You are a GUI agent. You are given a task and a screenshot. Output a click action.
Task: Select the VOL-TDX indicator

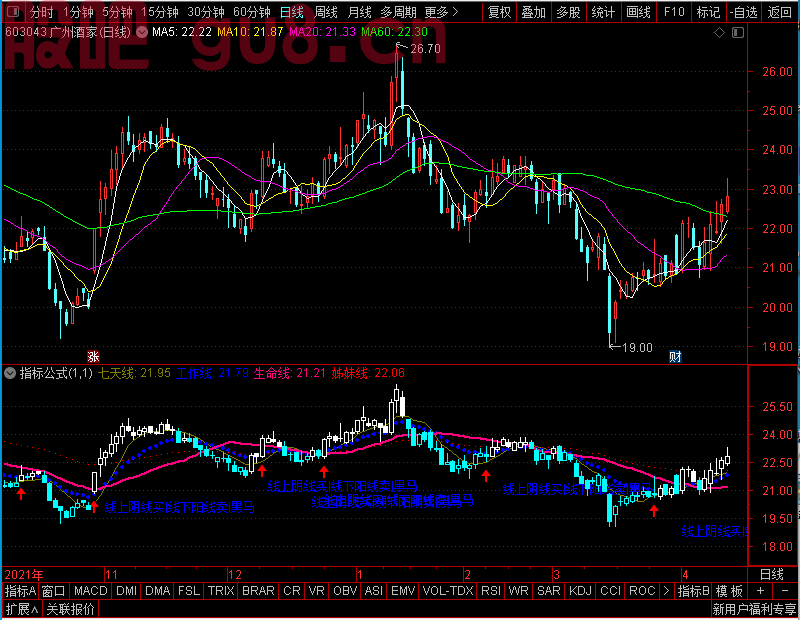click(448, 591)
